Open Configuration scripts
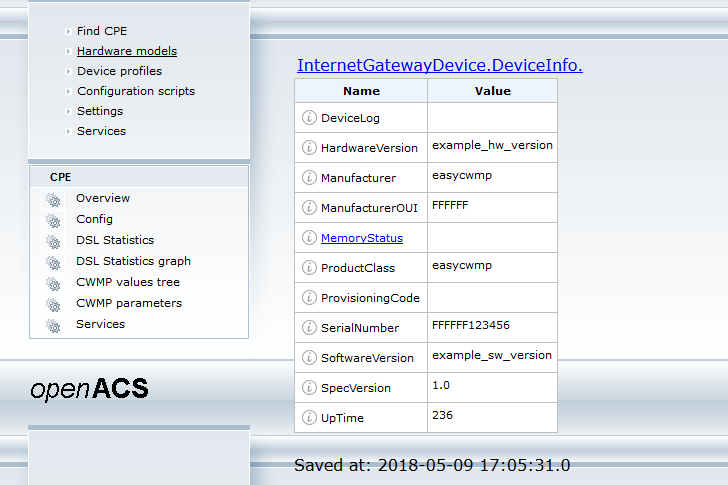 136,91
